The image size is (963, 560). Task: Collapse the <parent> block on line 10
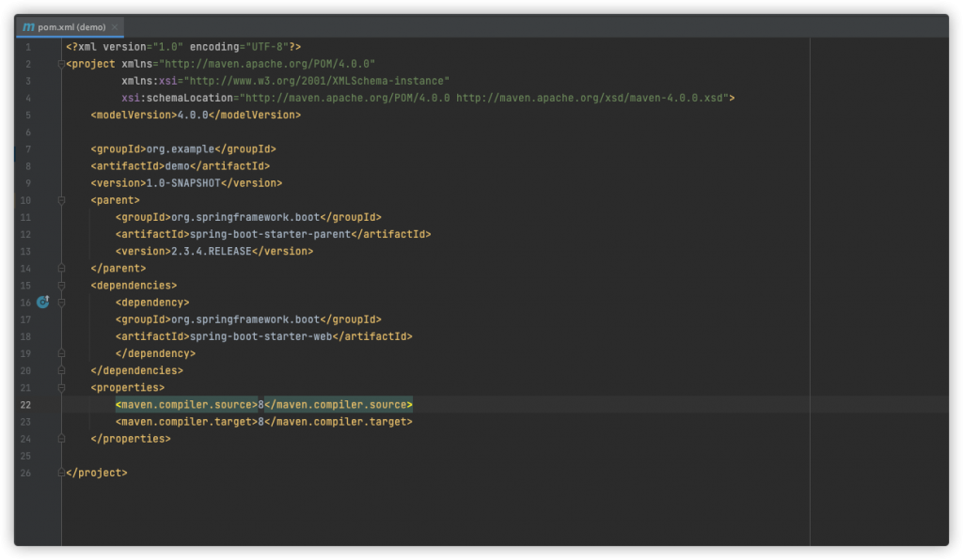(61, 200)
